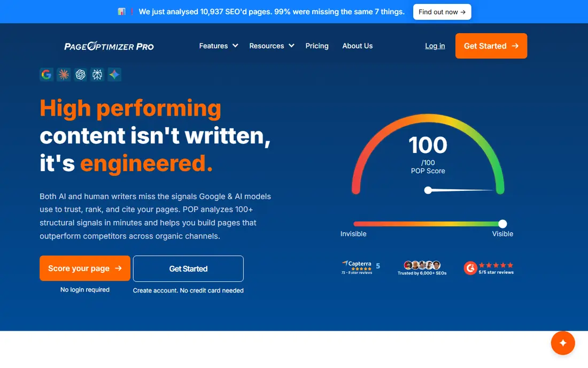Click the banner text about 10,937 SEO'd pages
The image size is (588, 368).
click(272, 12)
